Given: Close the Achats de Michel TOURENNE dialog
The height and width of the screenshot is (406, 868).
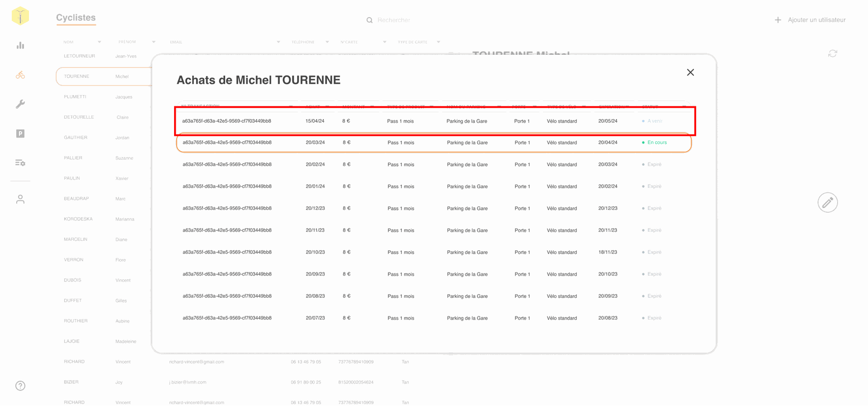Looking at the screenshot, I should (x=690, y=72).
